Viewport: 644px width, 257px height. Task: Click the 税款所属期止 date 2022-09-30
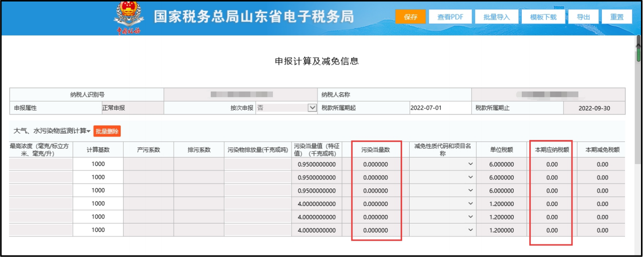tap(594, 107)
